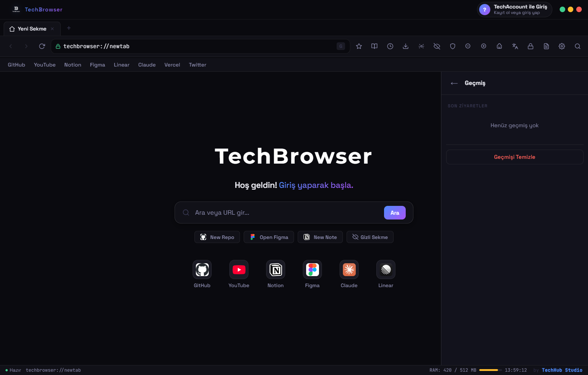Open YouTube shortcut tile
Screen dimensions: 588x375
click(239, 269)
